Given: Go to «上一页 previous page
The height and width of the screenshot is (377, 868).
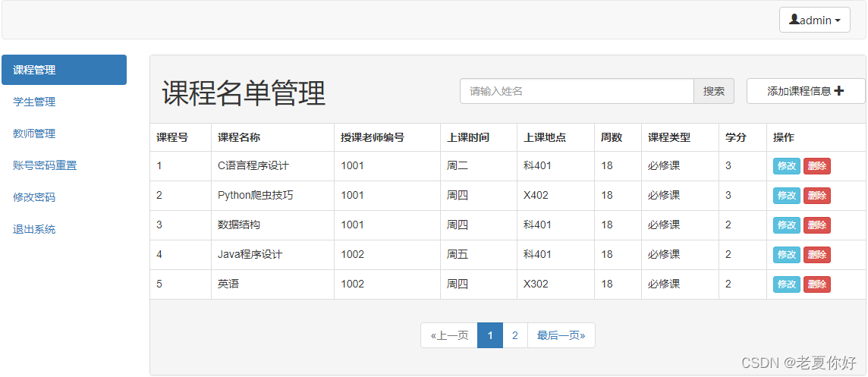Looking at the screenshot, I should (449, 335).
